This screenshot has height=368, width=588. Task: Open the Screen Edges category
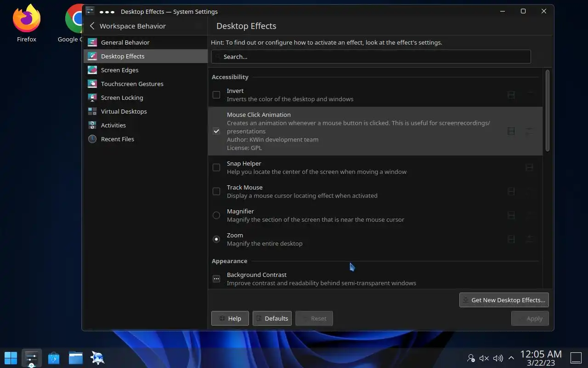(x=145, y=70)
